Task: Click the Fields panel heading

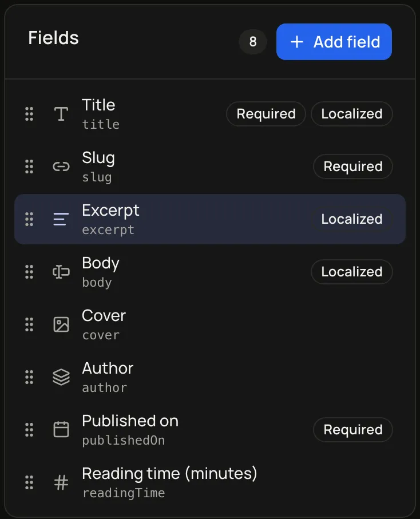Action: [54, 38]
